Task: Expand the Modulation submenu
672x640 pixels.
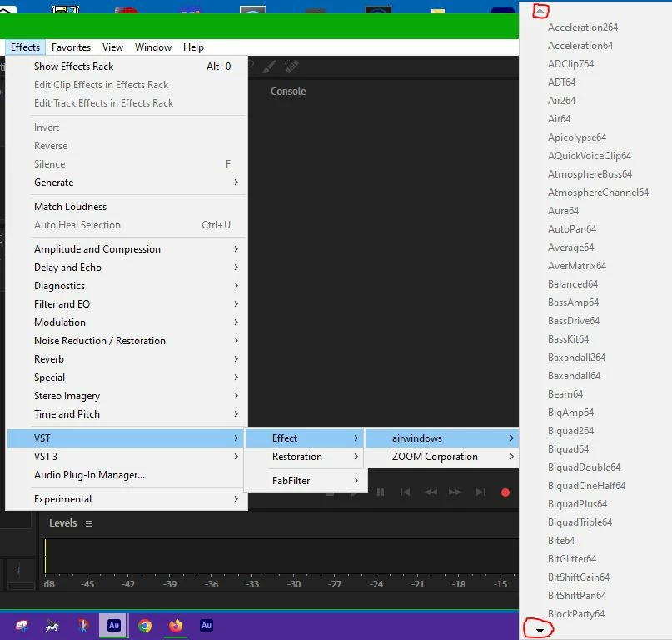Action: [x=127, y=322]
